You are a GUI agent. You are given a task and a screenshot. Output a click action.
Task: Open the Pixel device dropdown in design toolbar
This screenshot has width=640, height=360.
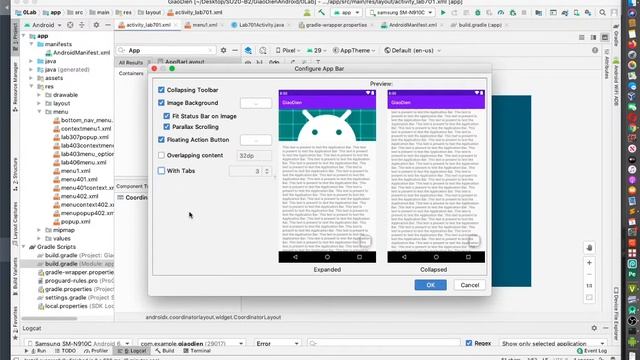pyautogui.click(x=288, y=50)
